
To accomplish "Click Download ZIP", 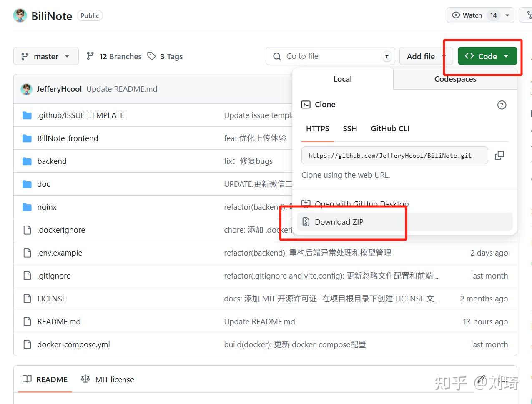I will coord(339,222).
